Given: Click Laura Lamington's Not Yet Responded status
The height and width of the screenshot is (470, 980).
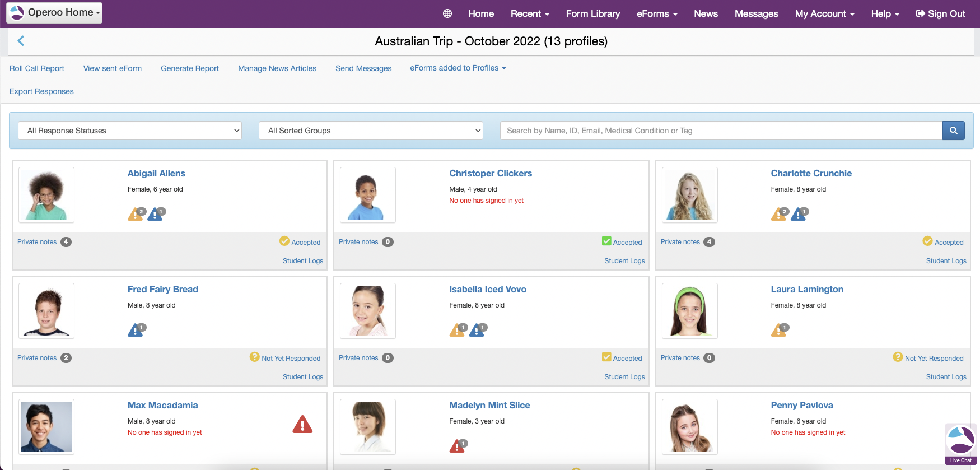Looking at the screenshot, I should (928, 358).
